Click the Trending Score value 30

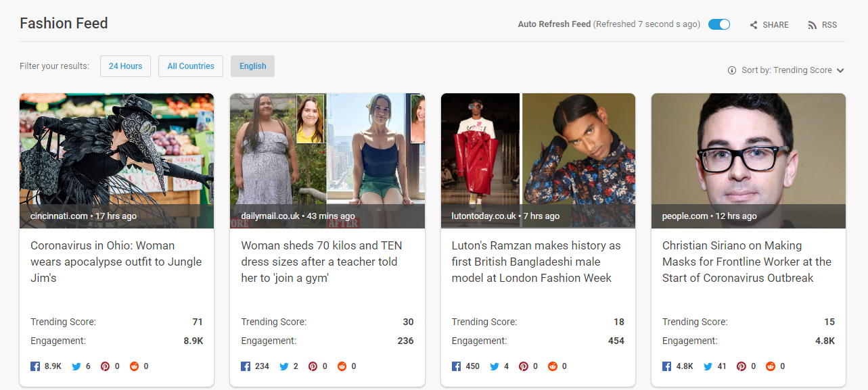[408, 322]
